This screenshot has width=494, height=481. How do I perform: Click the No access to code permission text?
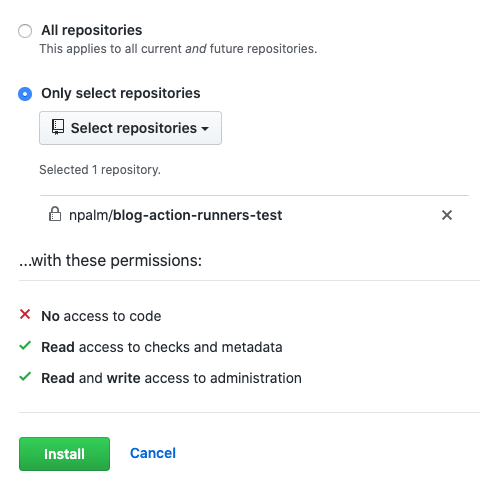[101, 316]
